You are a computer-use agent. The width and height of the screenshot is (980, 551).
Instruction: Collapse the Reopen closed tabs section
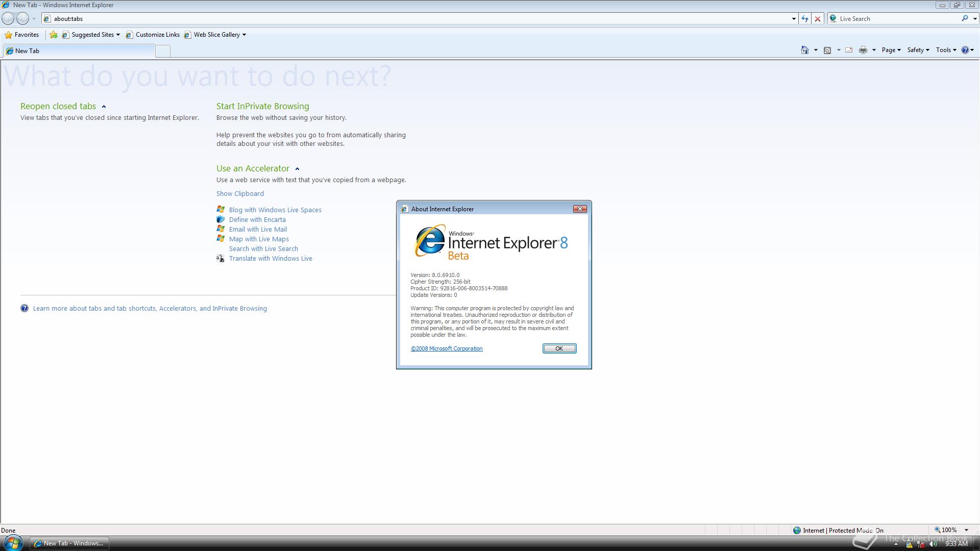[104, 107]
